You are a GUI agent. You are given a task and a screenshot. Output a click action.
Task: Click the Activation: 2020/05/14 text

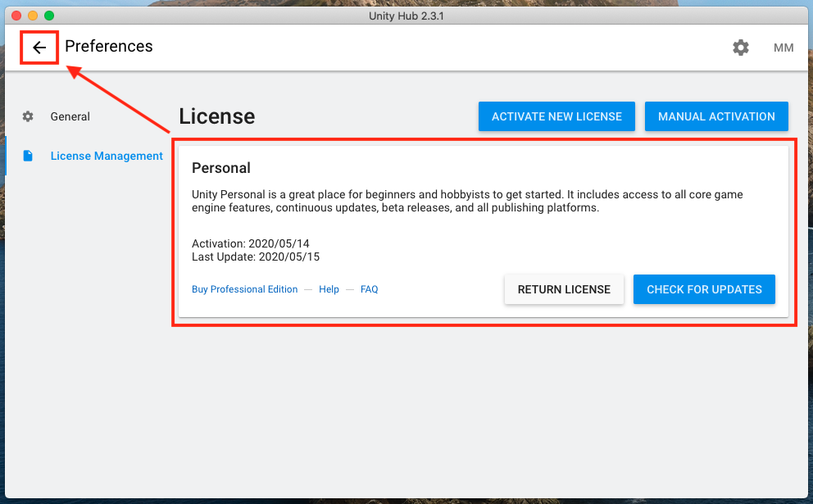pos(251,243)
